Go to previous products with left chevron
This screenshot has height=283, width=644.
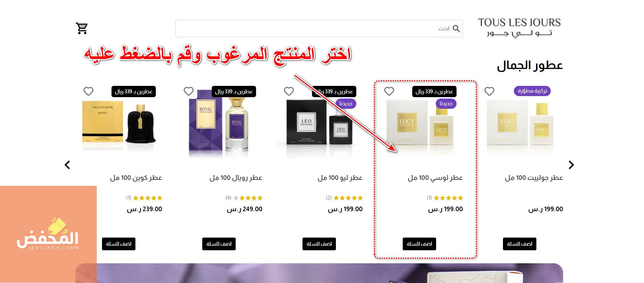click(67, 165)
